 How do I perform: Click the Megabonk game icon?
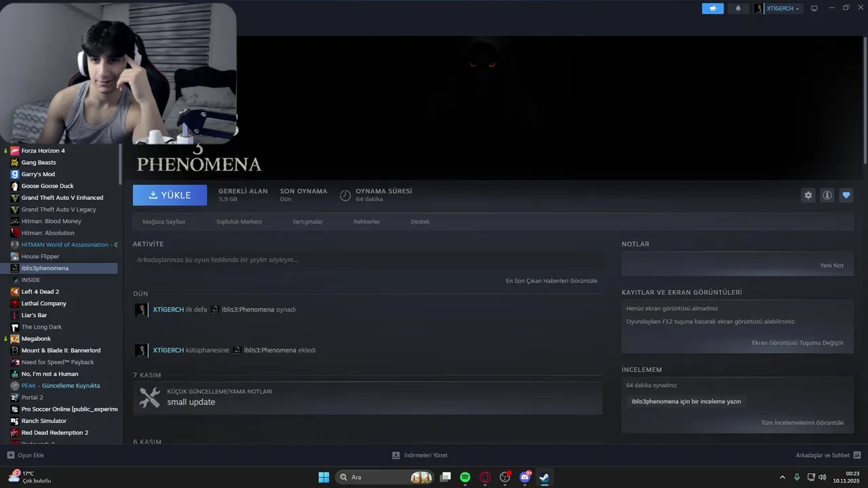click(x=15, y=339)
